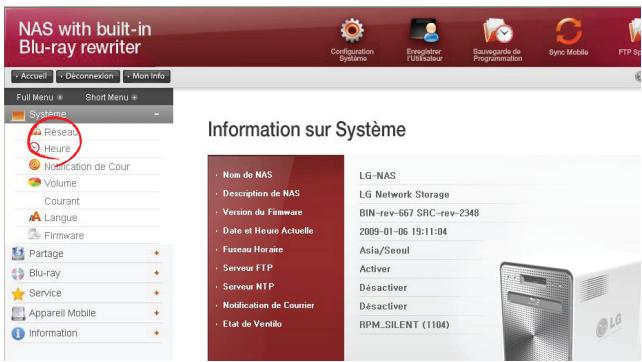Click the Date et Heure Actuelle label

[x=268, y=231]
